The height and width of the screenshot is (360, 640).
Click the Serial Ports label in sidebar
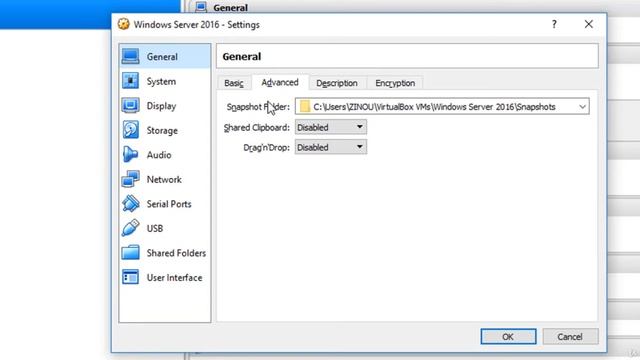coord(169,204)
